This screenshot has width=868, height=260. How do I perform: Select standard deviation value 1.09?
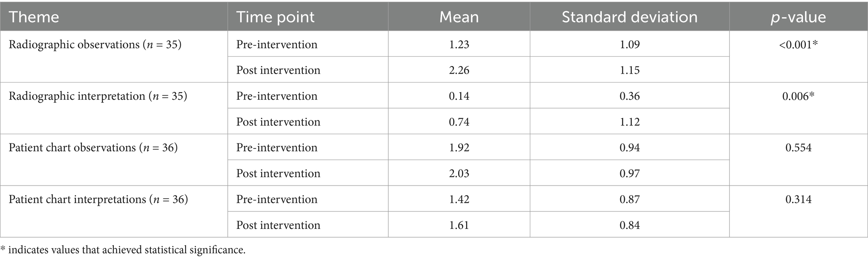coord(629,44)
